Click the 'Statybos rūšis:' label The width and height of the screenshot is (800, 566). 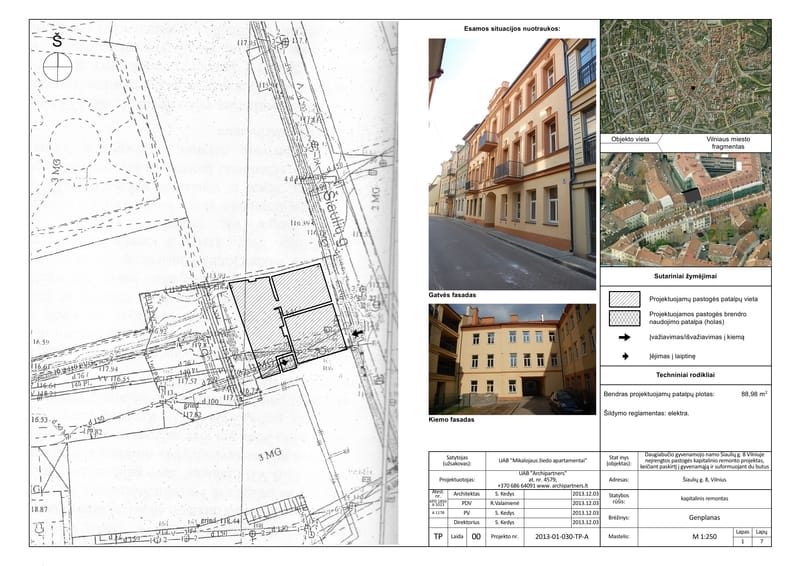click(618, 498)
